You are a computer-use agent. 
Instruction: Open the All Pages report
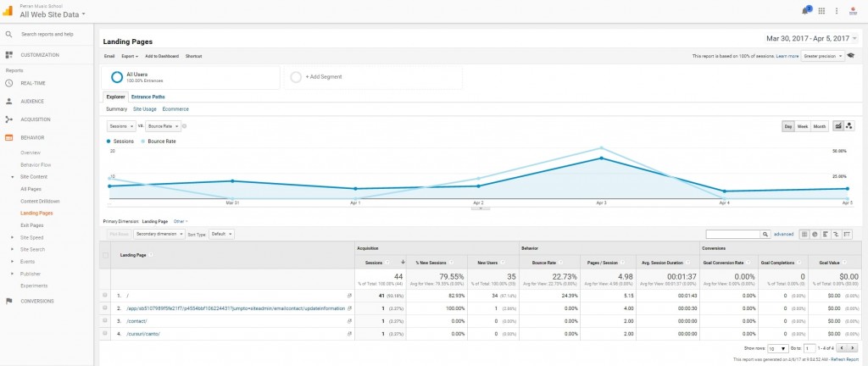pos(31,189)
